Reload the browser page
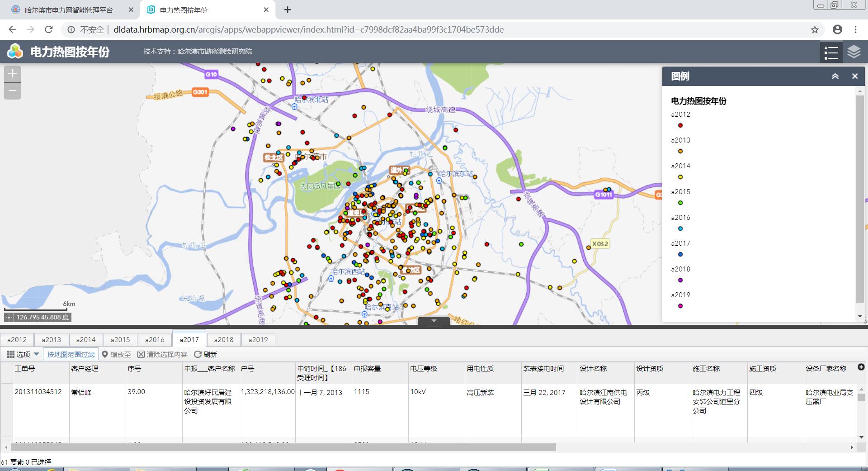 coord(48,29)
